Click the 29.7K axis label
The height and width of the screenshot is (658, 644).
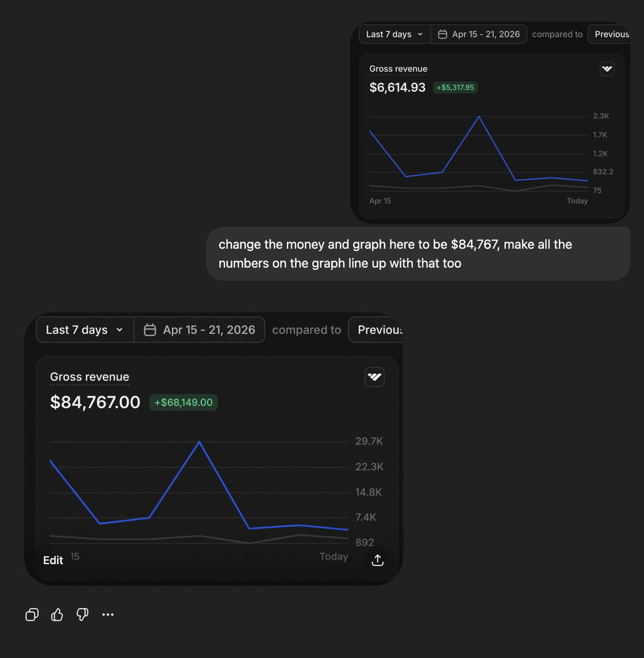pos(369,441)
